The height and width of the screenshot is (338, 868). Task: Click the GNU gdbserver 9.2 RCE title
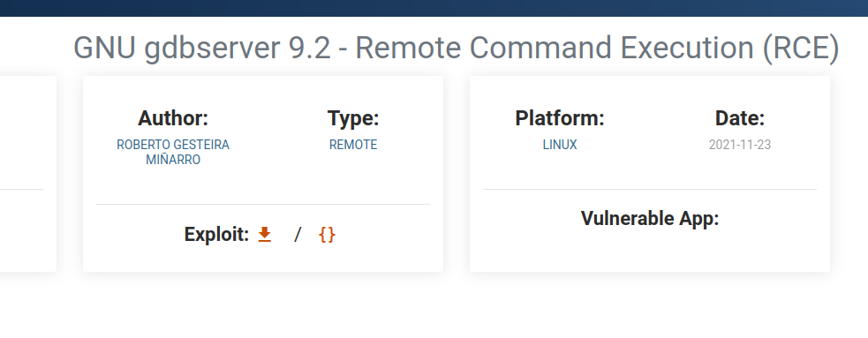click(457, 48)
